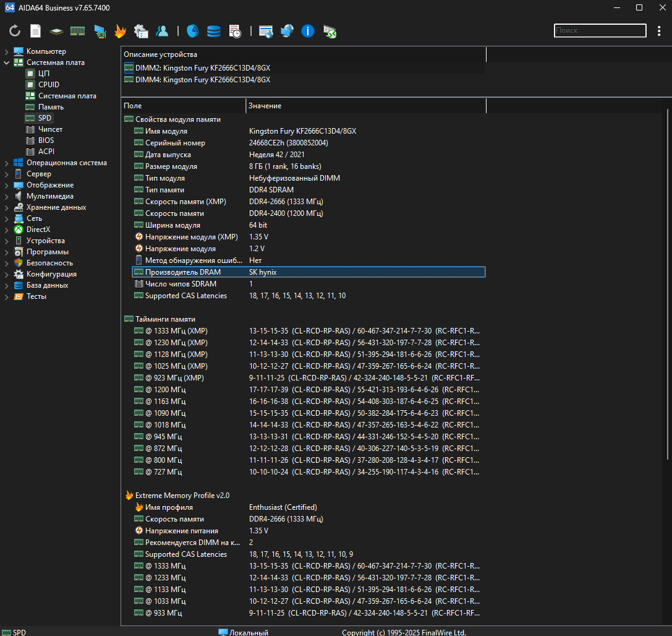The height and width of the screenshot is (636, 672).
Task: Select the Серийный номер row
Action: click(x=308, y=143)
